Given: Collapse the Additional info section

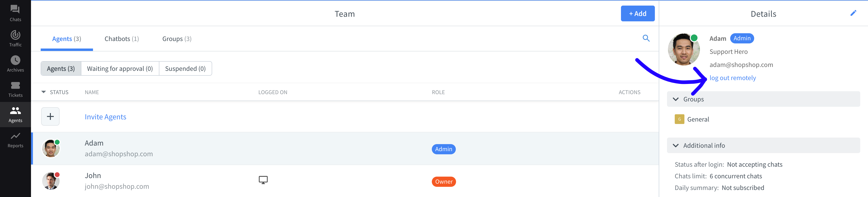Looking at the screenshot, I should pos(676,145).
